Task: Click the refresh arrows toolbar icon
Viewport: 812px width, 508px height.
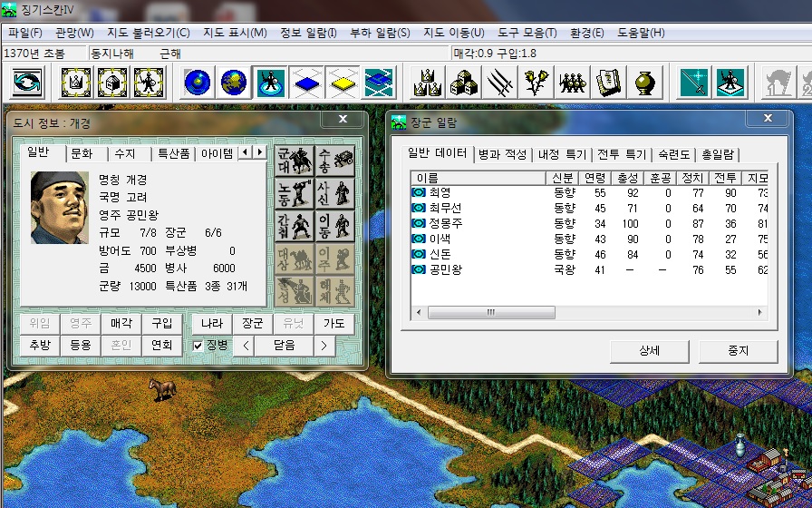Action: click(x=27, y=82)
